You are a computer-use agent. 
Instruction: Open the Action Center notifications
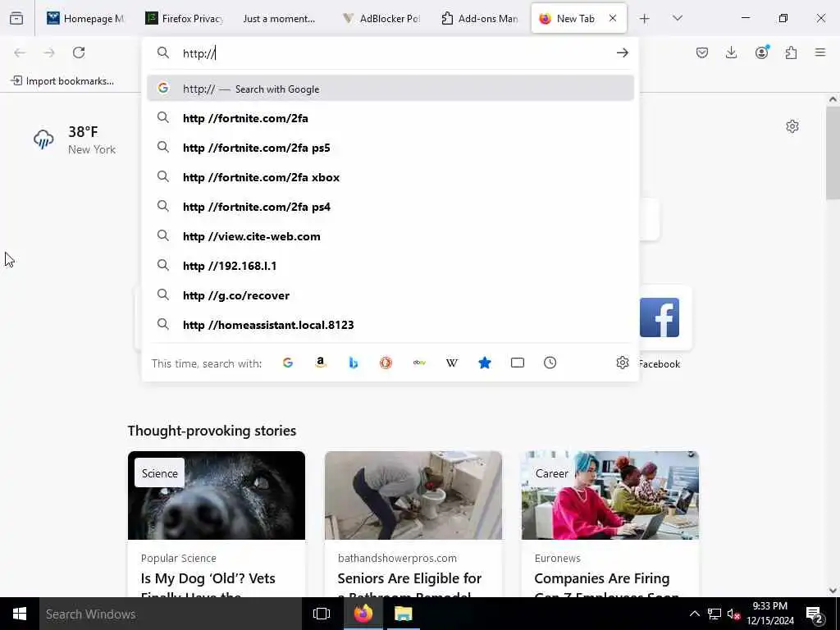coord(814,614)
